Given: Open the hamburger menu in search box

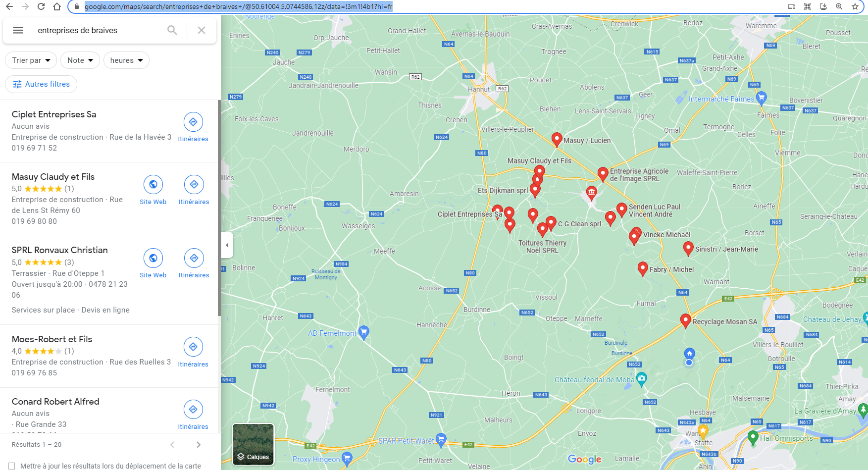Looking at the screenshot, I should [x=18, y=30].
